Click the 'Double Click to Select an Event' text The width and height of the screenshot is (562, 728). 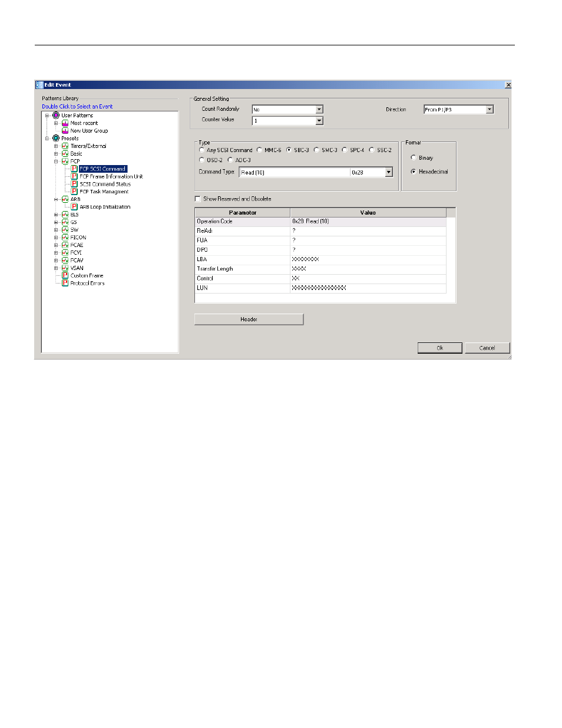77,107
